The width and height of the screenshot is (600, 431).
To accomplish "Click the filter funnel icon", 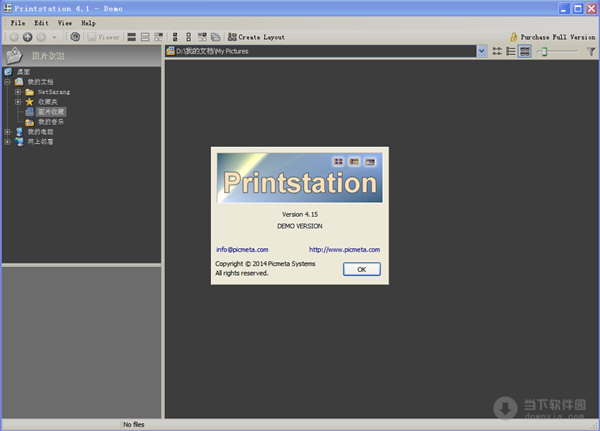I will pyautogui.click(x=591, y=51).
